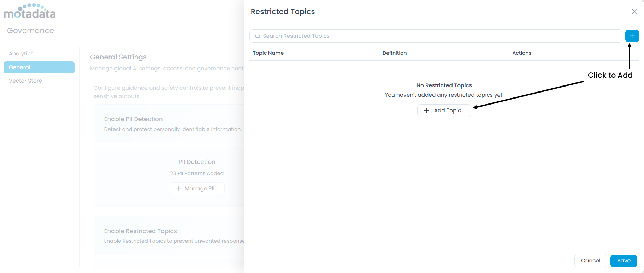Select General in the sidebar
The image size is (644, 273).
coord(39,67)
